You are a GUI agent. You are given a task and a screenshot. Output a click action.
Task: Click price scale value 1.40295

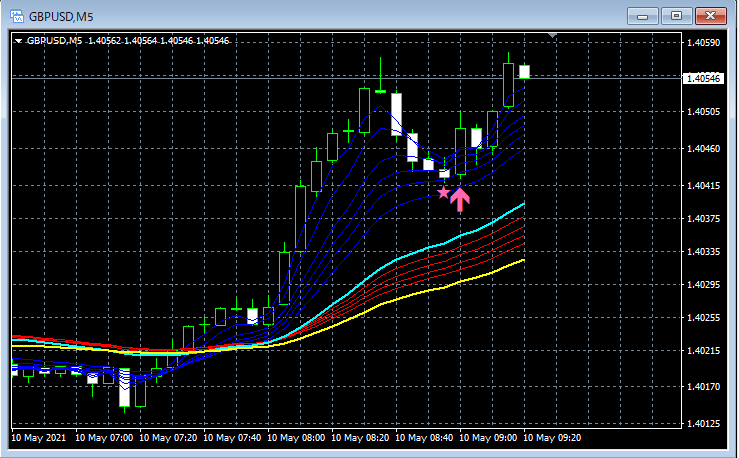point(704,285)
